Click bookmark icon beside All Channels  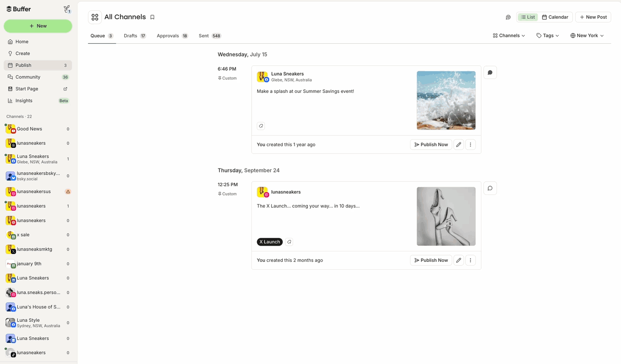152,17
